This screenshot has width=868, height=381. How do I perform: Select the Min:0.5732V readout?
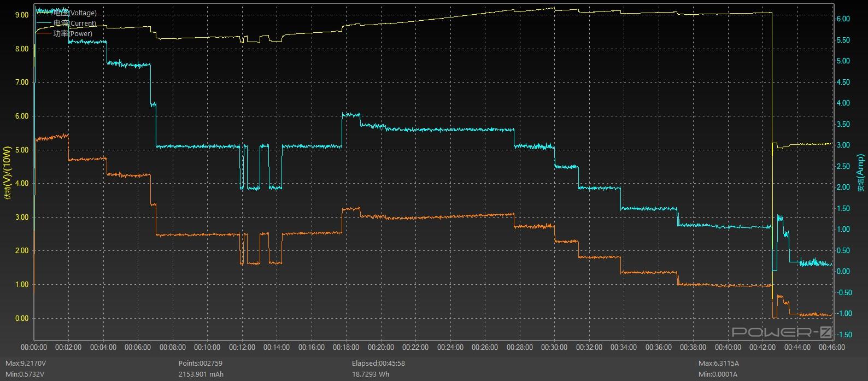coord(25,374)
